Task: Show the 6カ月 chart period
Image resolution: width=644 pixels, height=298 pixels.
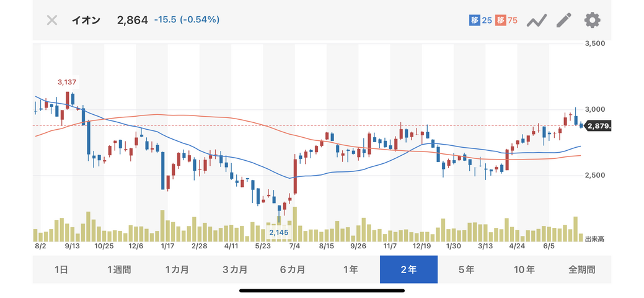Action: (x=293, y=269)
